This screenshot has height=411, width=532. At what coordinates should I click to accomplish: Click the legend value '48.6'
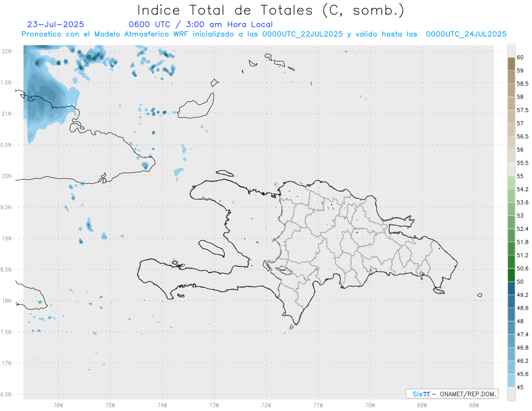[522, 308]
